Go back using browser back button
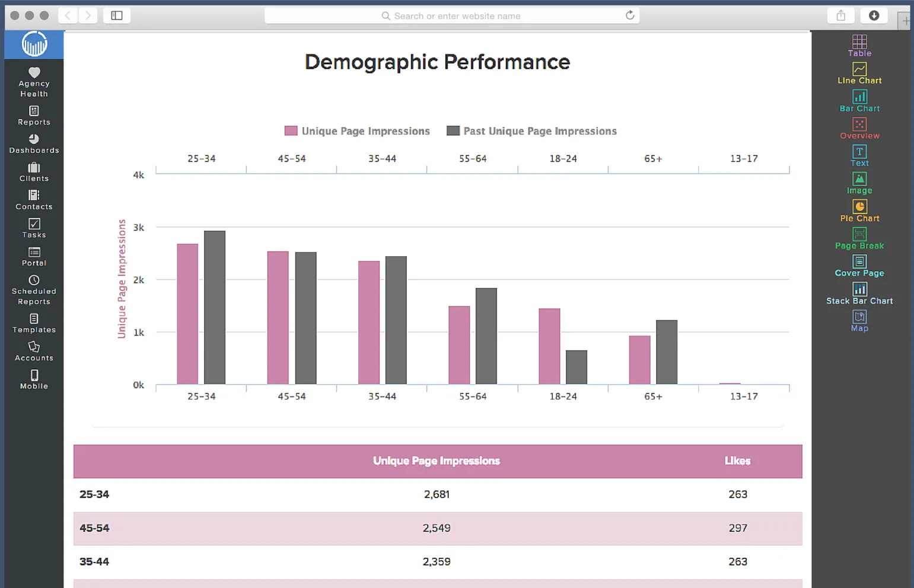Viewport: 914px width, 588px height. pos(67,15)
